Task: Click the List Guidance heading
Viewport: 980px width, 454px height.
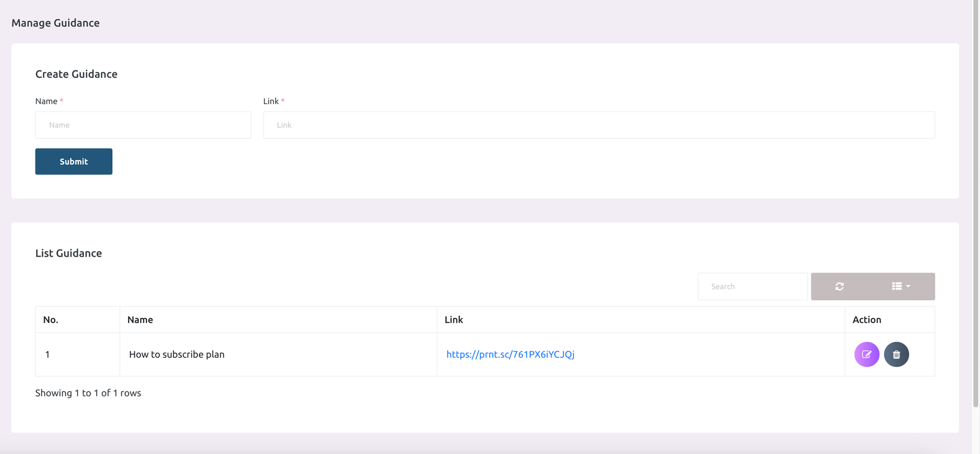Action: pyautogui.click(x=69, y=253)
